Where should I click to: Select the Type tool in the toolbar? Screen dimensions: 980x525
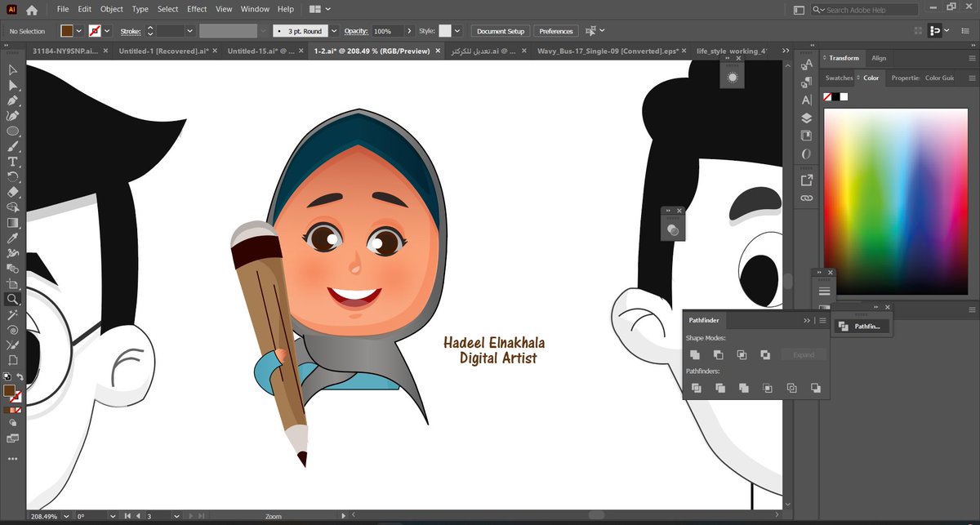tap(12, 162)
